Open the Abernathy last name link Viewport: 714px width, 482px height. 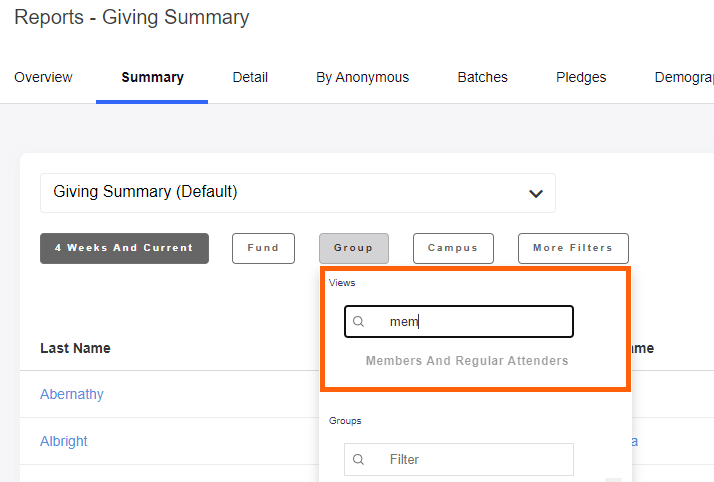72,394
